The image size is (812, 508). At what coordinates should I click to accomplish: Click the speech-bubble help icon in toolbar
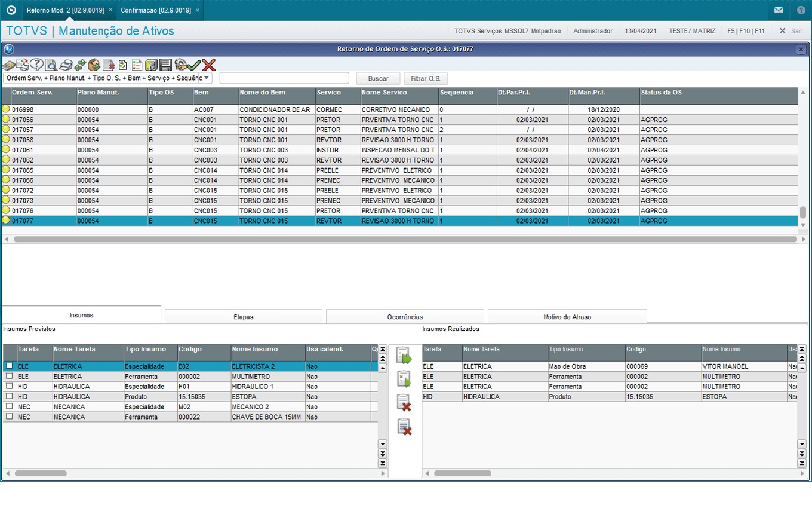tap(37, 65)
